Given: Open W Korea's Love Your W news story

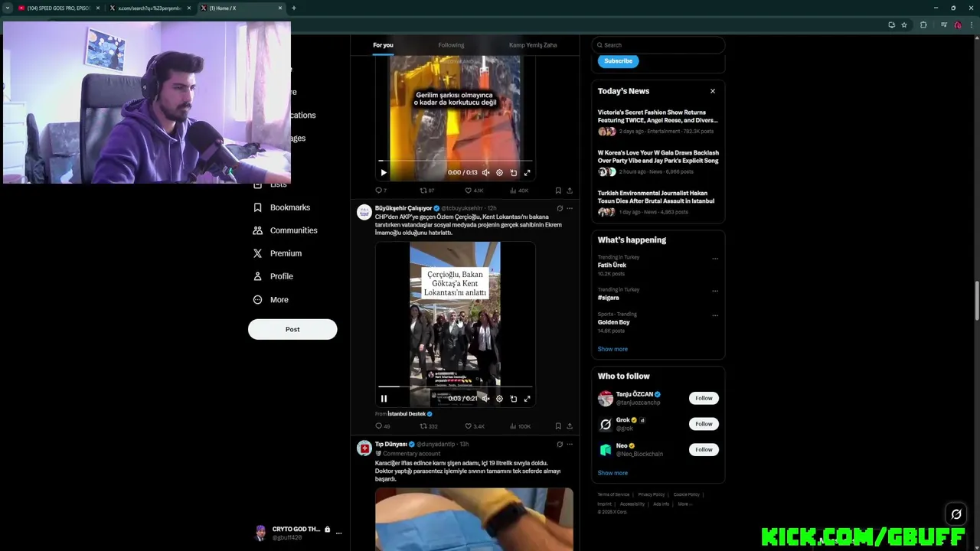Looking at the screenshot, I should pyautogui.click(x=658, y=157).
